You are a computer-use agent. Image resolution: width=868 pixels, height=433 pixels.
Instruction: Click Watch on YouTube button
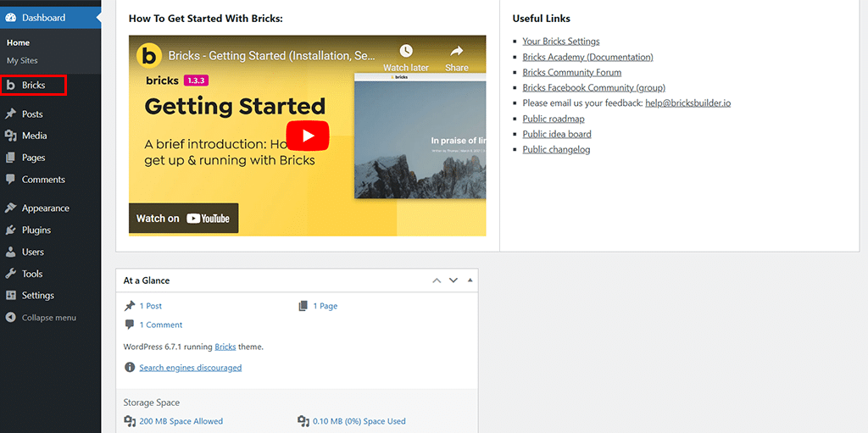pos(183,218)
